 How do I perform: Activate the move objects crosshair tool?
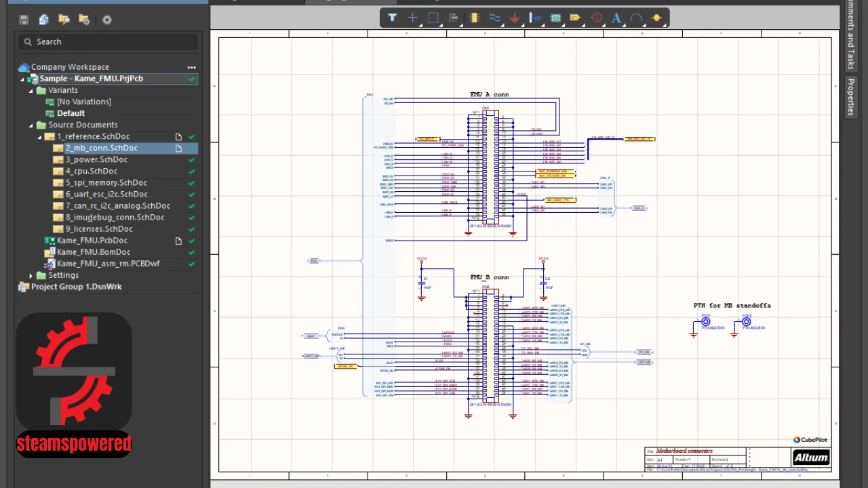[412, 18]
